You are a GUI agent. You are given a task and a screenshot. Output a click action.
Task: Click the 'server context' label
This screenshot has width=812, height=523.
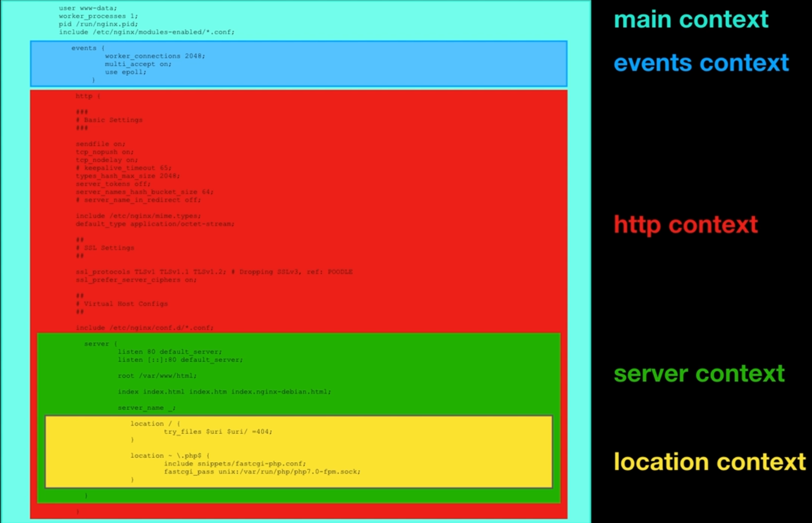[x=699, y=374]
